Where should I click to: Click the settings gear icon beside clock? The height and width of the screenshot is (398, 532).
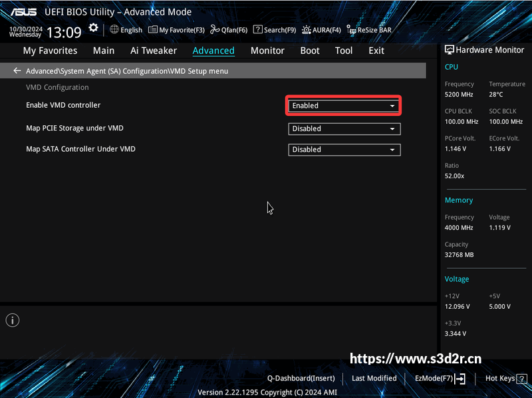point(93,28)
